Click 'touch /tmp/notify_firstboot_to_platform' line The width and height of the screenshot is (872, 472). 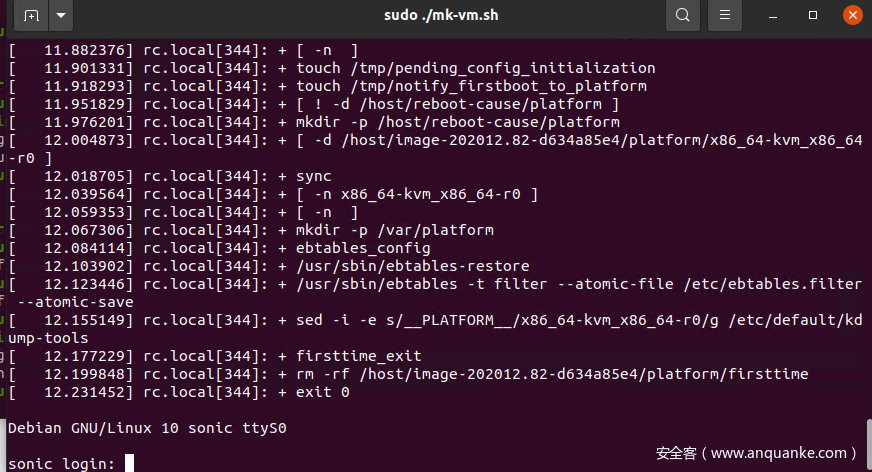pos(470,86)
